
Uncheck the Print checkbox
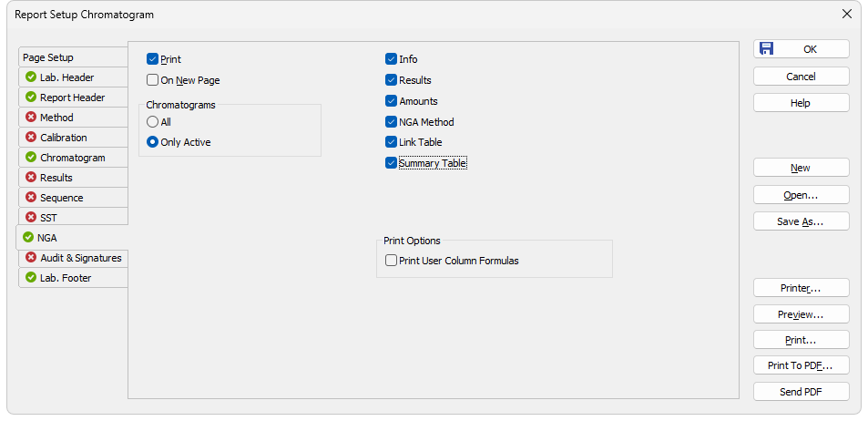(153, 59)
